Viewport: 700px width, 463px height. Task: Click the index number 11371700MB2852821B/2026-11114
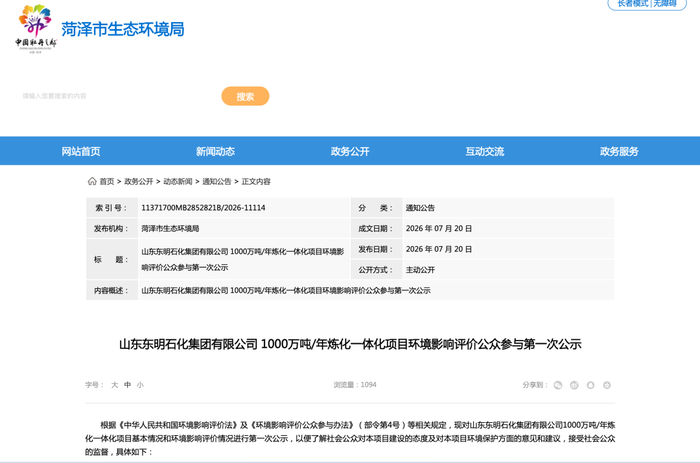(203, 208)
